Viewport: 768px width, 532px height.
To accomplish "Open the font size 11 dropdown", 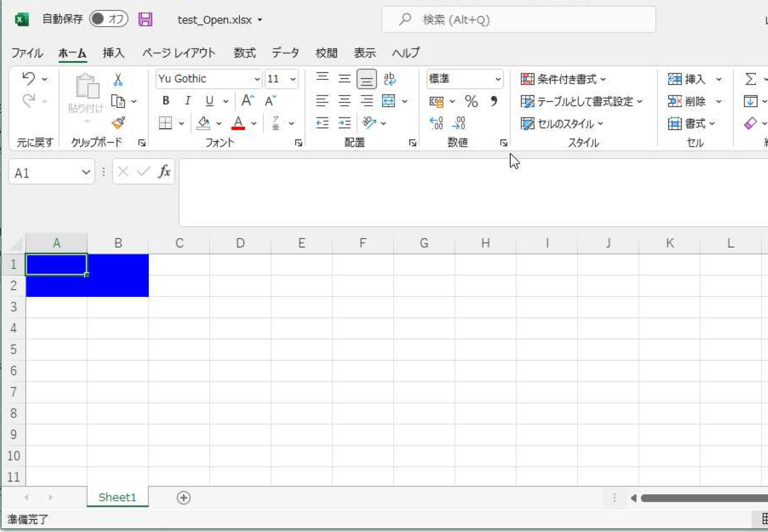I will click(x=293, y=79).
